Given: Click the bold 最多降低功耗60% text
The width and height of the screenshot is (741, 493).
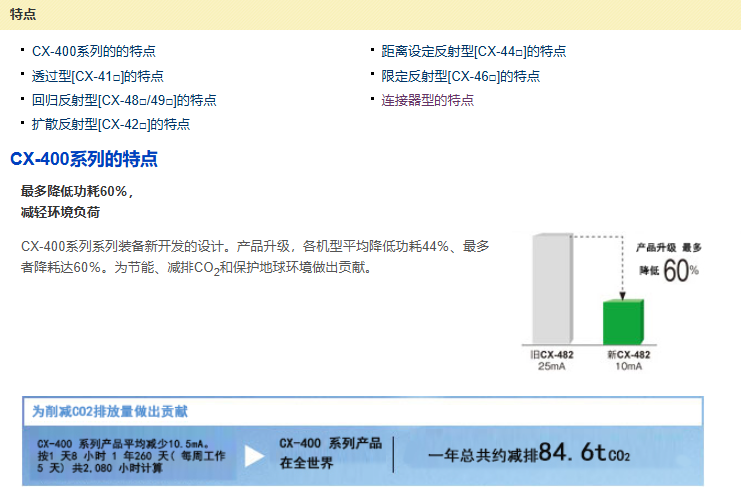Looking at the screenshot, I should point(77,191).
